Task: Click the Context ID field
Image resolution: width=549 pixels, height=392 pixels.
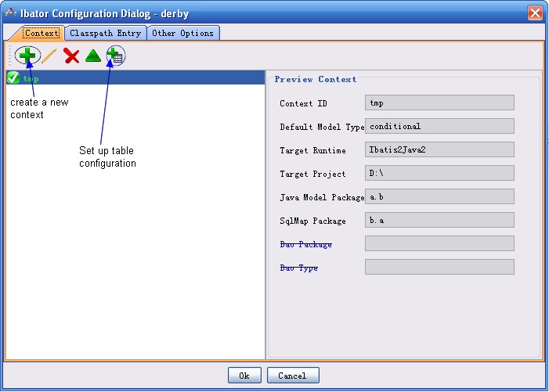Action: click(439, 102)
